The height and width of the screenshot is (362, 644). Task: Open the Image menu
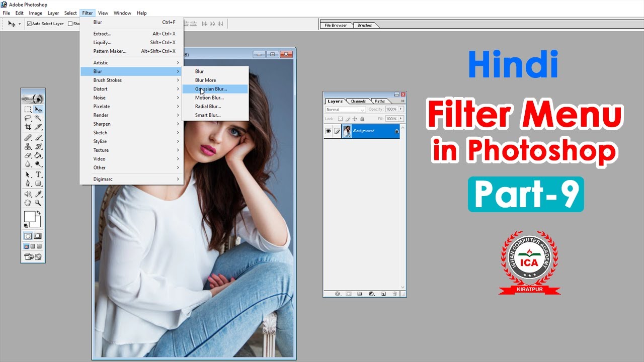click(35, 13)
